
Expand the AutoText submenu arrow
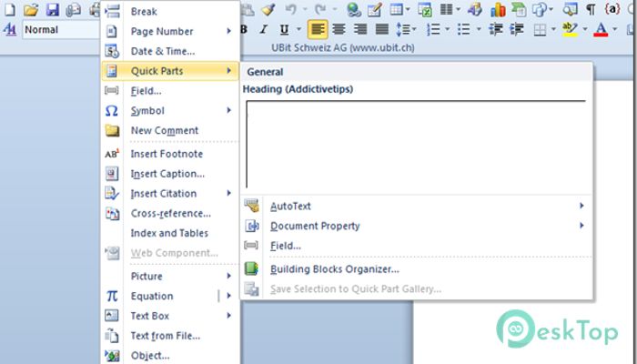[x=581, y=206]
